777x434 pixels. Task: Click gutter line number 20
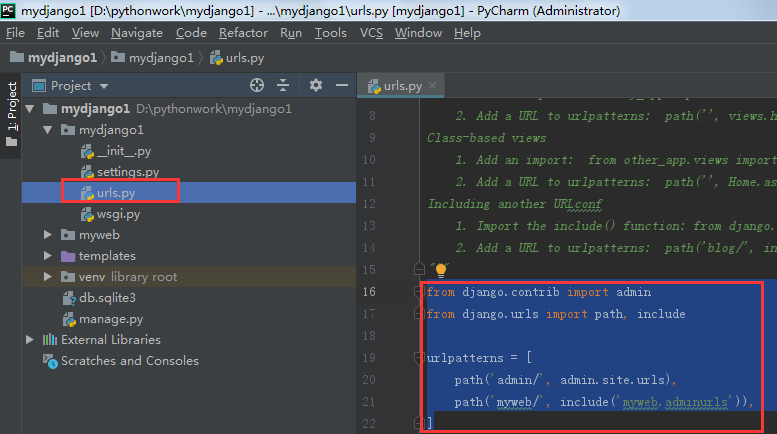point(369,380)
